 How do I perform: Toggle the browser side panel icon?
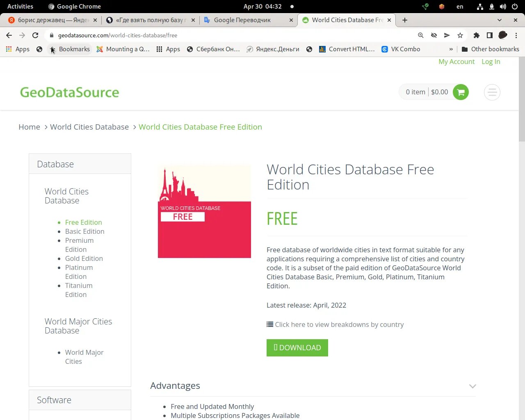point(489,35)
